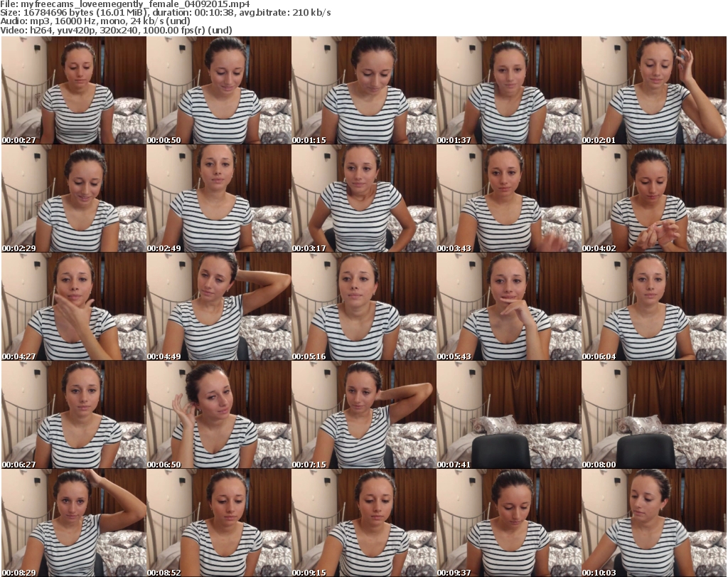This screenshot has height=577, width=728.
Task: Open the thumbnail at 00:03:43
Action: (x=509, y=198)
